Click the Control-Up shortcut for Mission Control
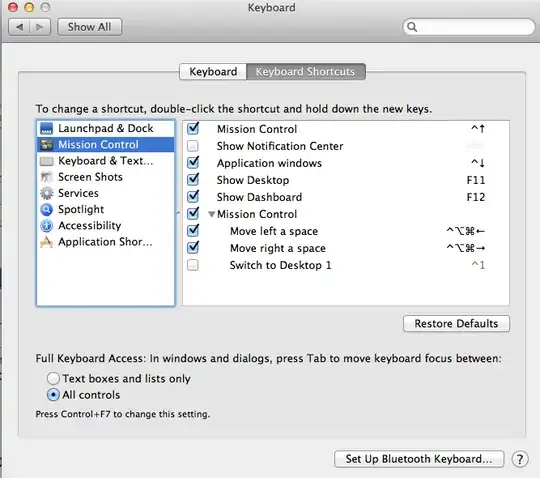Screen dimensions: 540x478 [x=478, y=129]
